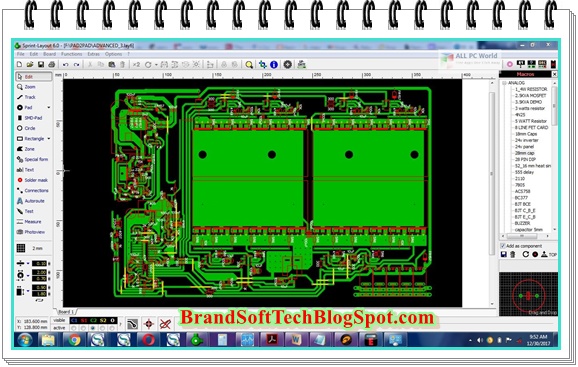The height and width of the screenshot is (367, 578).
Task: Activate the Autoroute tool
Action: pos(33,201)
